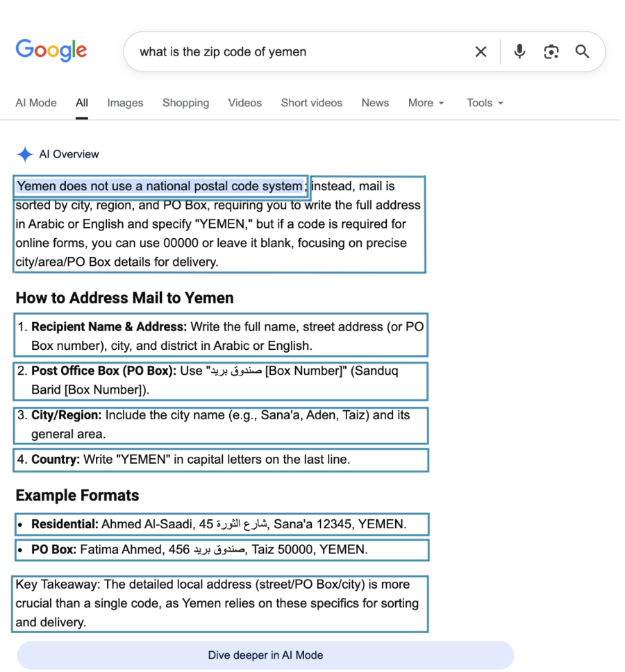Open the Tools dropdown
This screenshot has height=672, width=625.
click(x=485, y=103)
